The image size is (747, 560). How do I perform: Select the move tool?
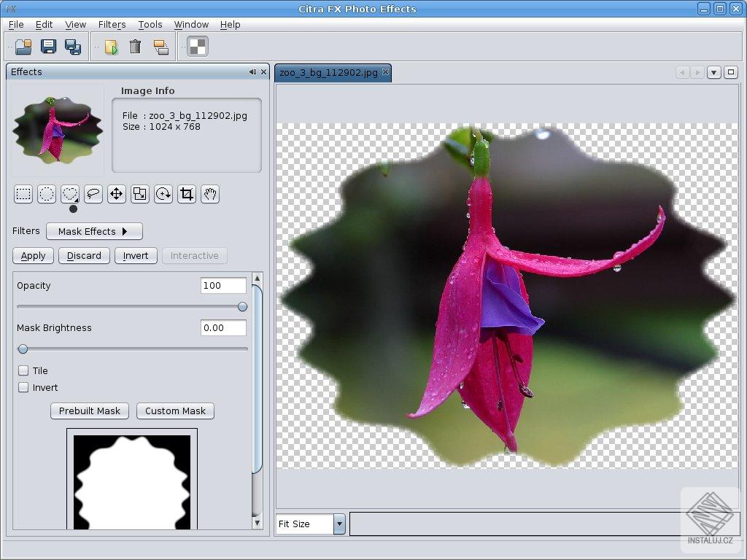click(x=116, y=194)
